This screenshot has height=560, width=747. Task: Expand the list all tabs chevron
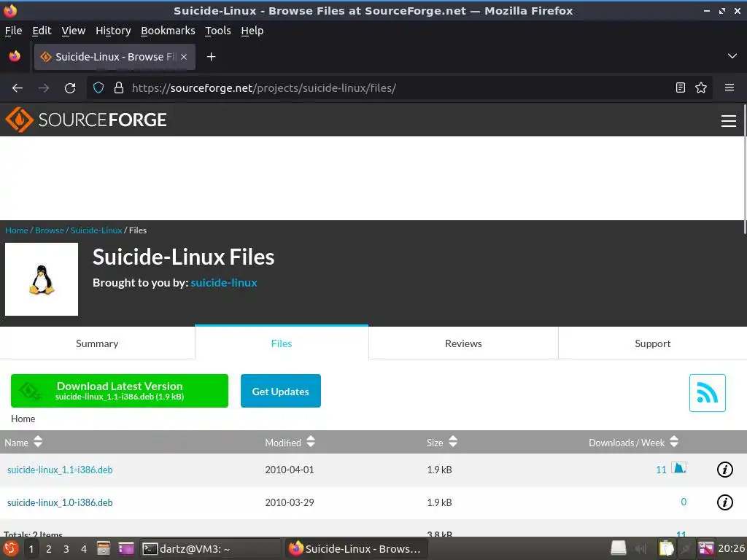click(732, 56)
